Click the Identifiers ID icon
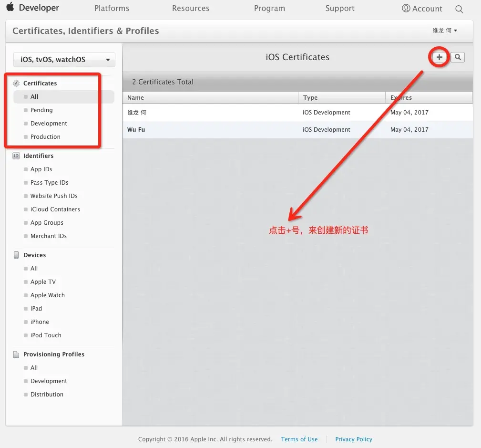The width and height of the screenshot is (481, 448). pyautogui.click(x=16, y=156)
